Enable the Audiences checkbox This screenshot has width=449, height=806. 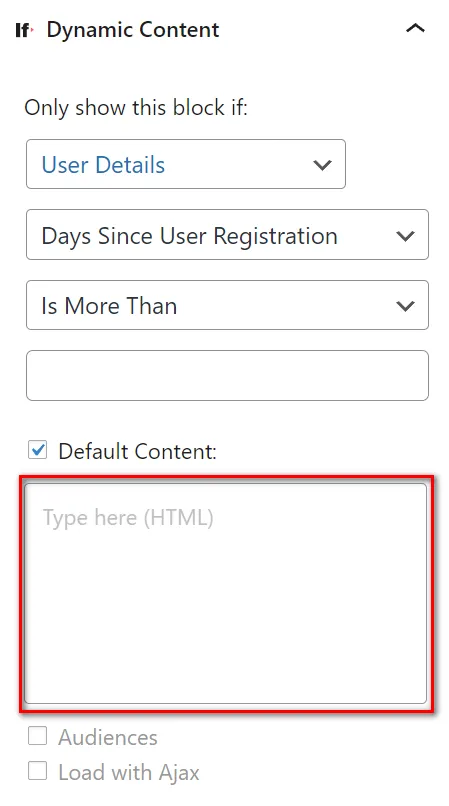[38, 736]
